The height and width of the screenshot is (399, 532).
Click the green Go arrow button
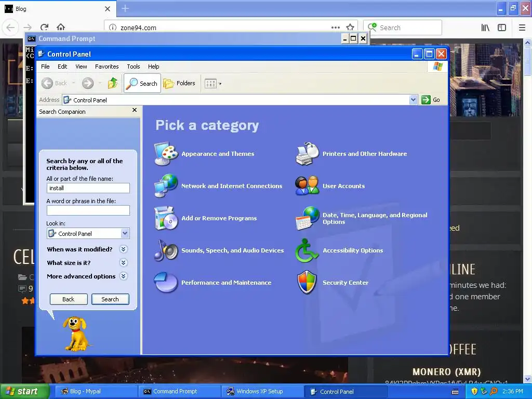click(x=426, y=100)
